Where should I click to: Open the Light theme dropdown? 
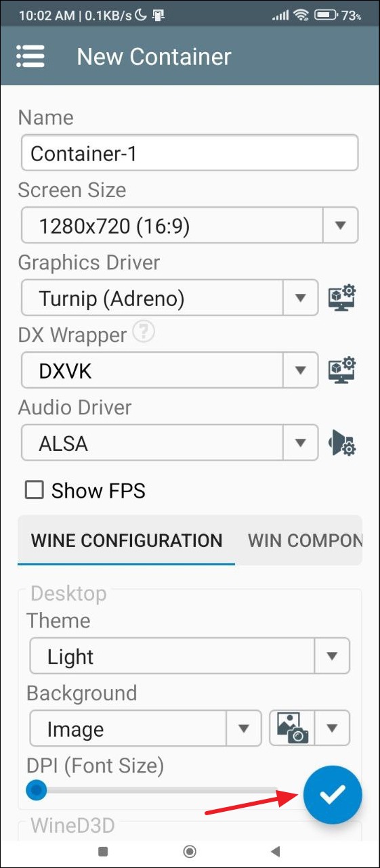click(190, 656)
